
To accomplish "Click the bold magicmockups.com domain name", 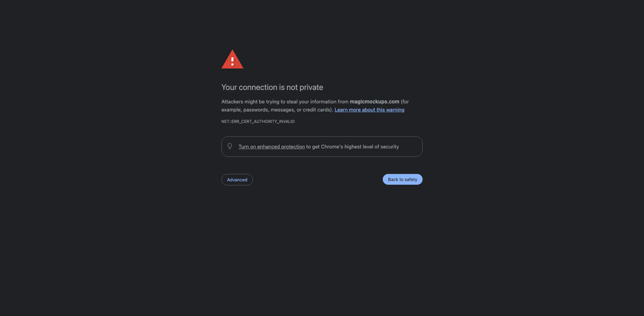I will [374, 102].
